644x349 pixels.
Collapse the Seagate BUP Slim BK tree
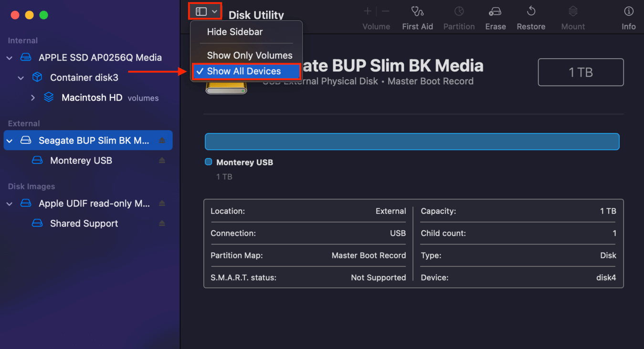point(10,141)
